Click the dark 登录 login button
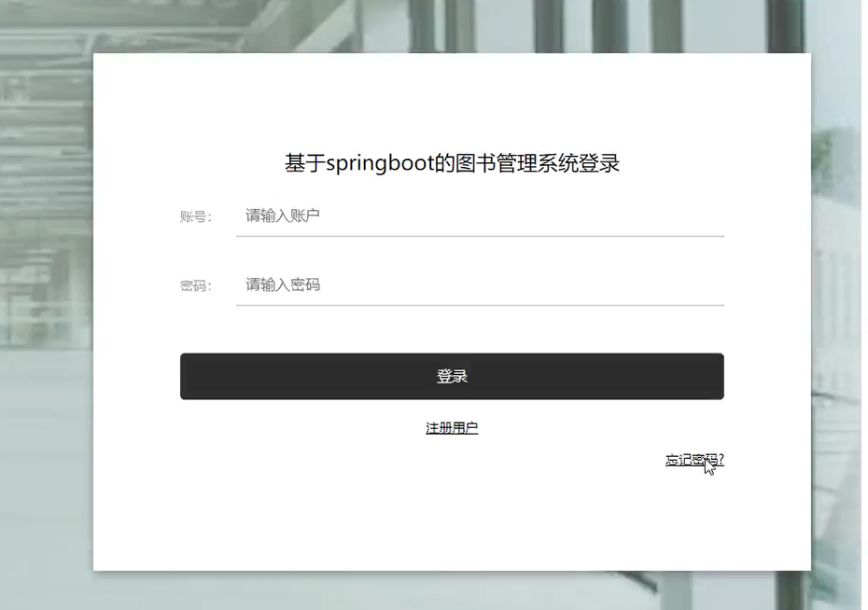Screen dimensions: 868x610 point(452,376)
